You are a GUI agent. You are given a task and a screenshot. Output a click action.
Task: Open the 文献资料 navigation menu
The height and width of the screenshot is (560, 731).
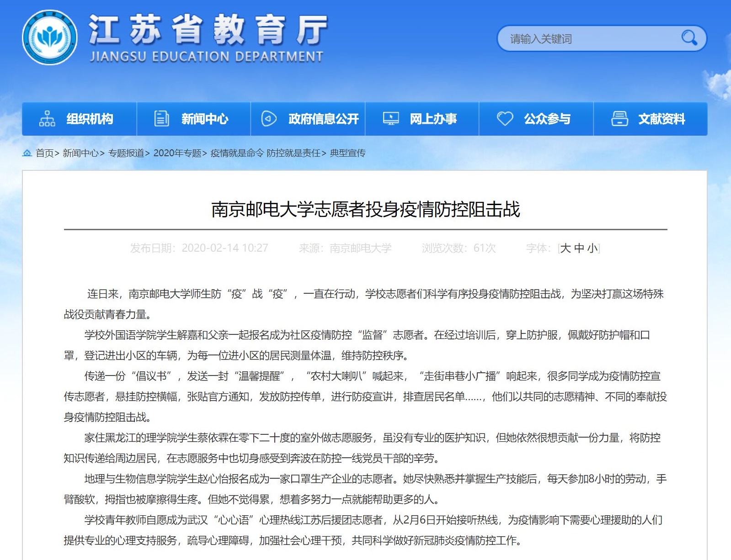tap(661, 119)
